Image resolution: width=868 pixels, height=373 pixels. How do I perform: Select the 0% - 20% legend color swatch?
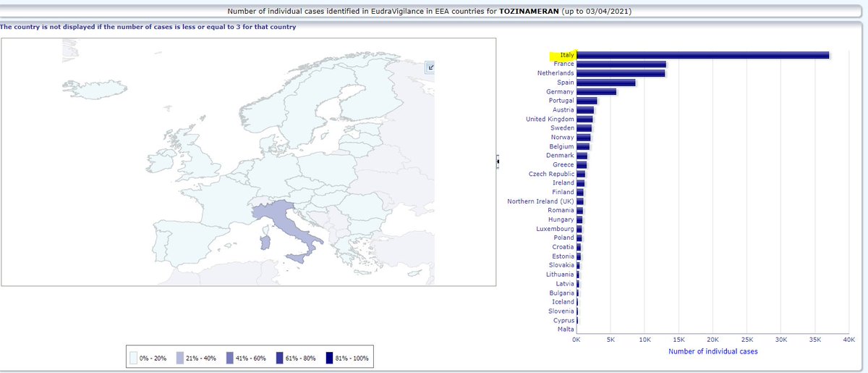(x=134, y=358)
